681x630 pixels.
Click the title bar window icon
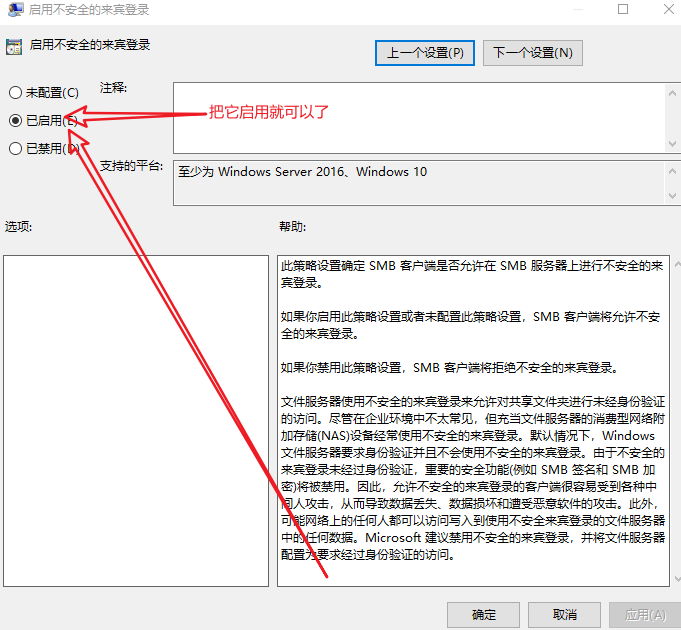click(x=16, y=9)
